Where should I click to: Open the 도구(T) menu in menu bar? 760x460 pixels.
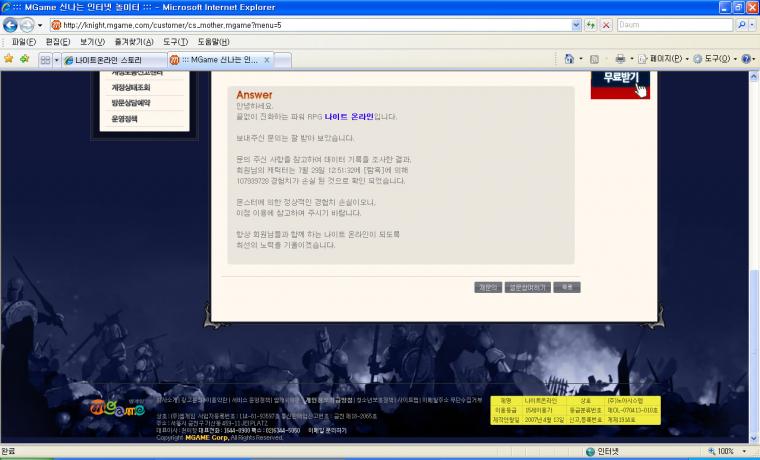click(175, 42)
